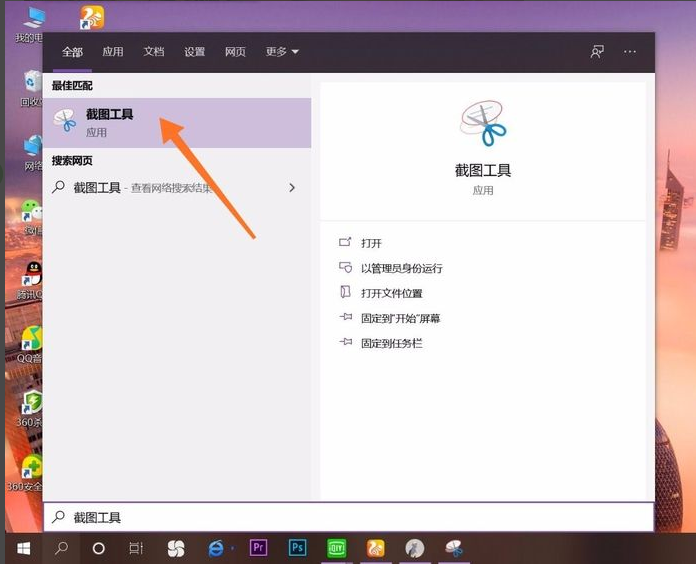Click the feedback icon in search header
Image resolution: width=696 pixels, height=564 pixels.
[x=597, y=52]
